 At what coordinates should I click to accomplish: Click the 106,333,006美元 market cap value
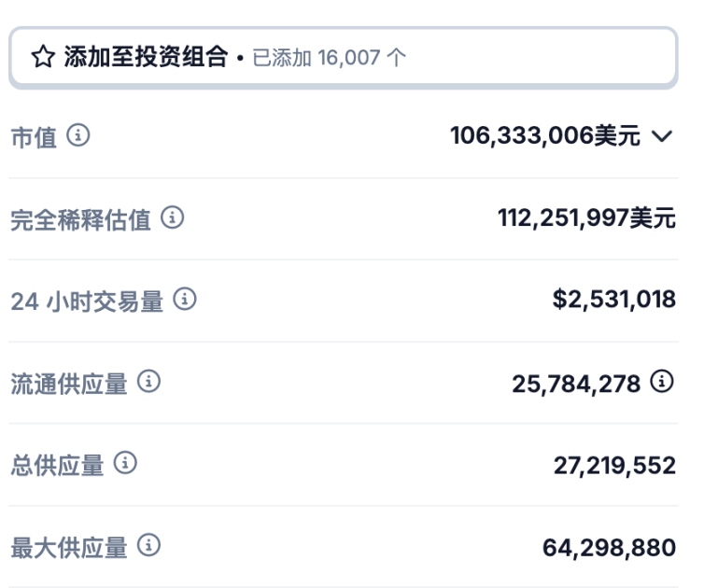545,137
